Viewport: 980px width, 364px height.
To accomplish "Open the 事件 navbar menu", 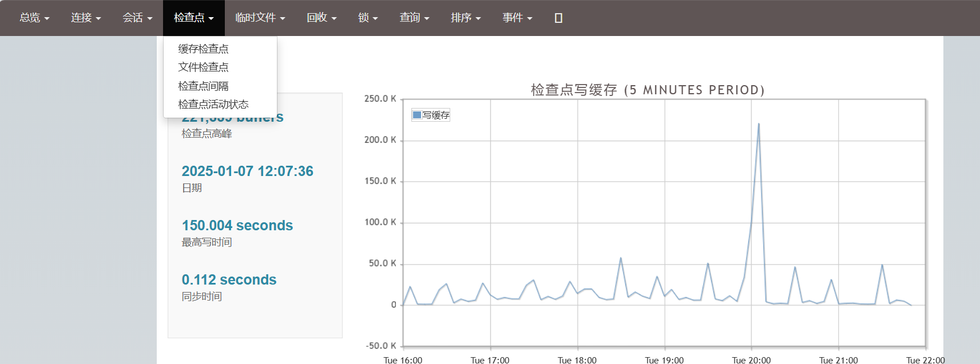I will (517, 18).
